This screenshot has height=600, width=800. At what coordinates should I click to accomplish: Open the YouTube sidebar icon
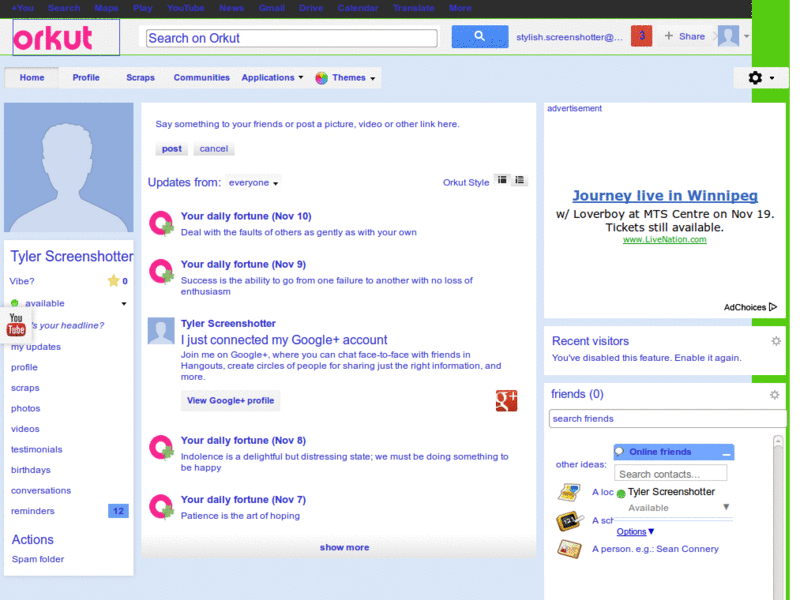click(x=16, y=324)
